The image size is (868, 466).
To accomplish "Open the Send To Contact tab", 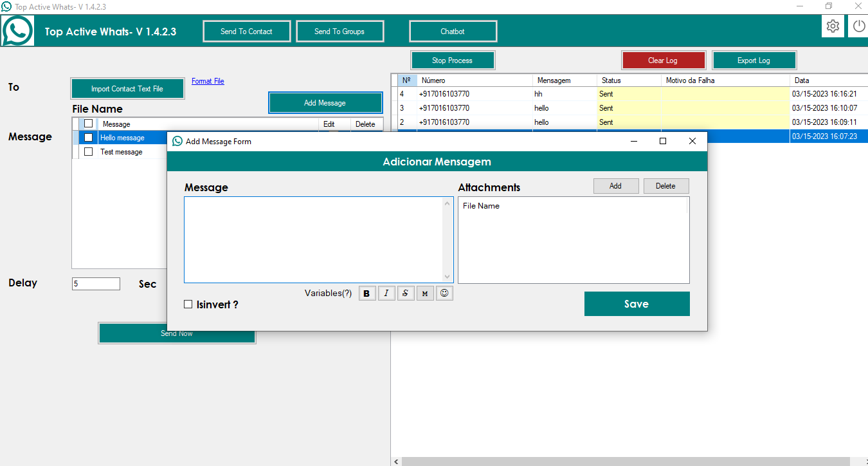I will click(247, 32).
